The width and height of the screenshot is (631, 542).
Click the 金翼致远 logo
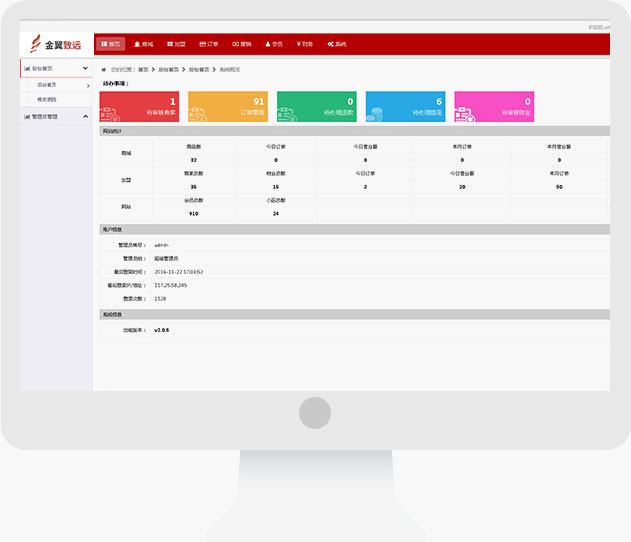[56, 44]
